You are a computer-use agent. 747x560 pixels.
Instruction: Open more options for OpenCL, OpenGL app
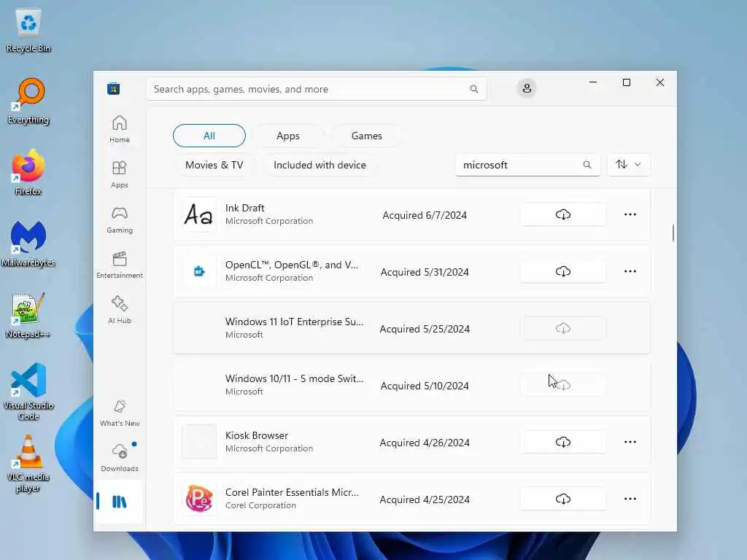pyautogui.click(x=630, y=271)
